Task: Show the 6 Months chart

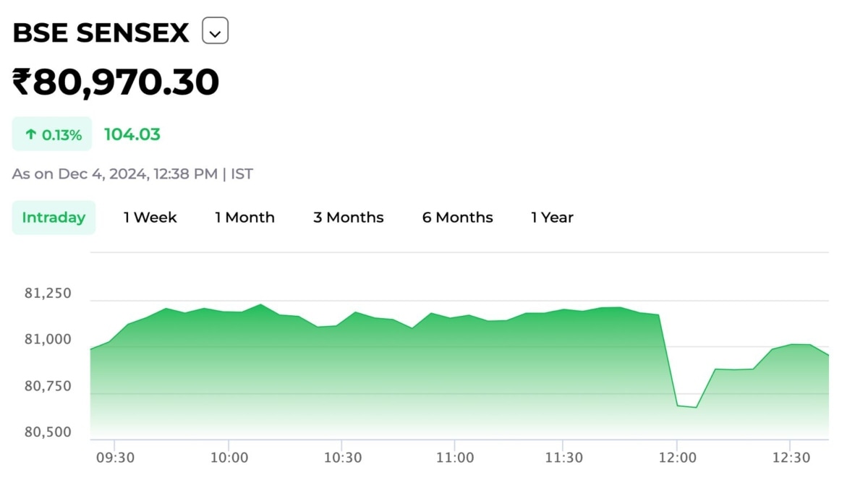Action: point(457,218)
